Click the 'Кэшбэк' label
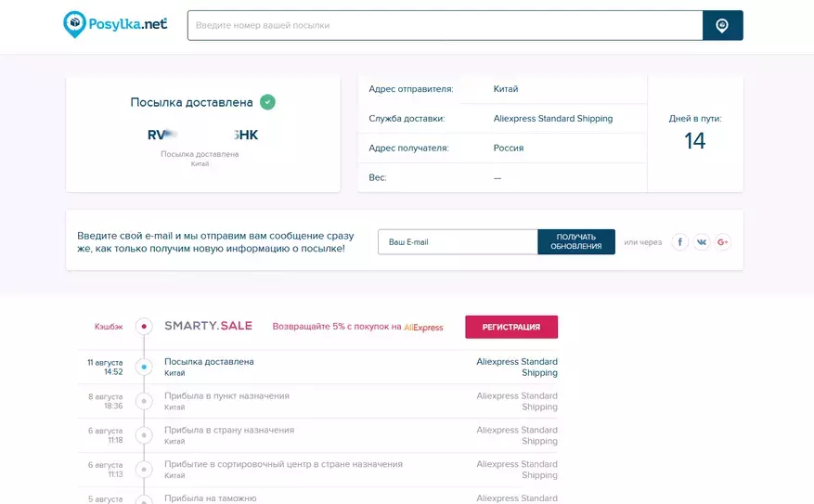Screen dimensions: 814x504 coord(109,327)
